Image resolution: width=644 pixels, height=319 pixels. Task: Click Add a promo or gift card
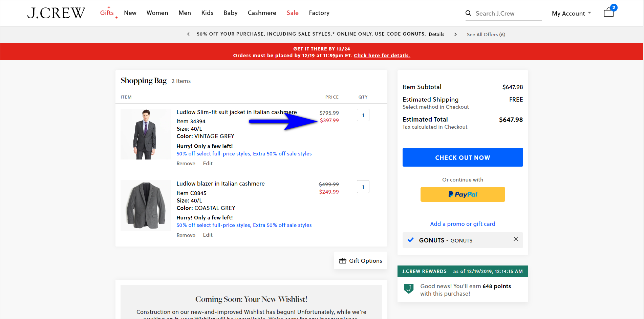pos(463,224)
